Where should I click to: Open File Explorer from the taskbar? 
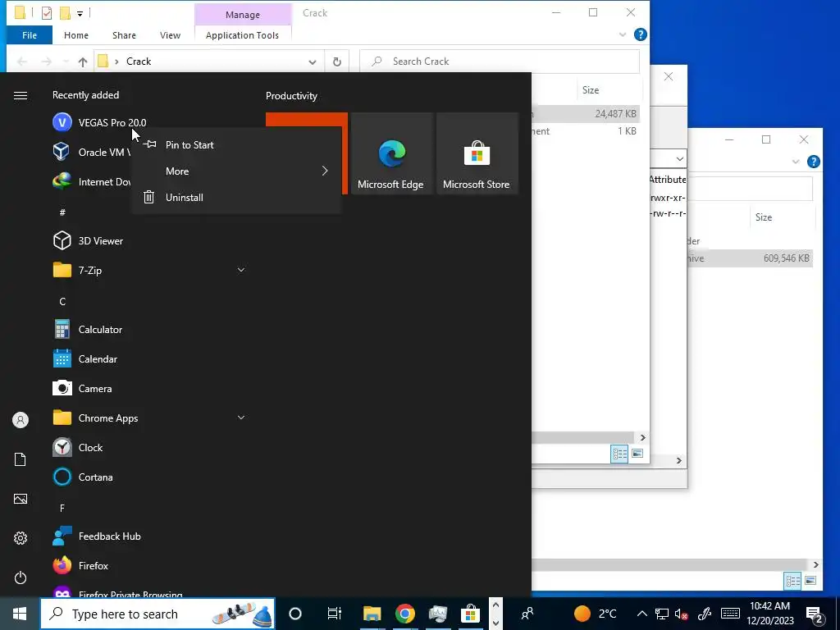click(372, 614)
